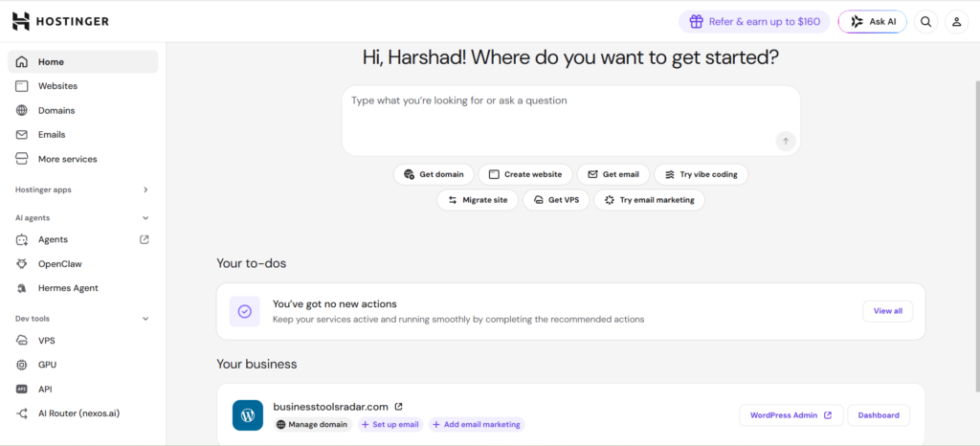980x446 pixels.
Task: Open GPU in sidebar
Action: pyautogui.click(x=83, y=365)
